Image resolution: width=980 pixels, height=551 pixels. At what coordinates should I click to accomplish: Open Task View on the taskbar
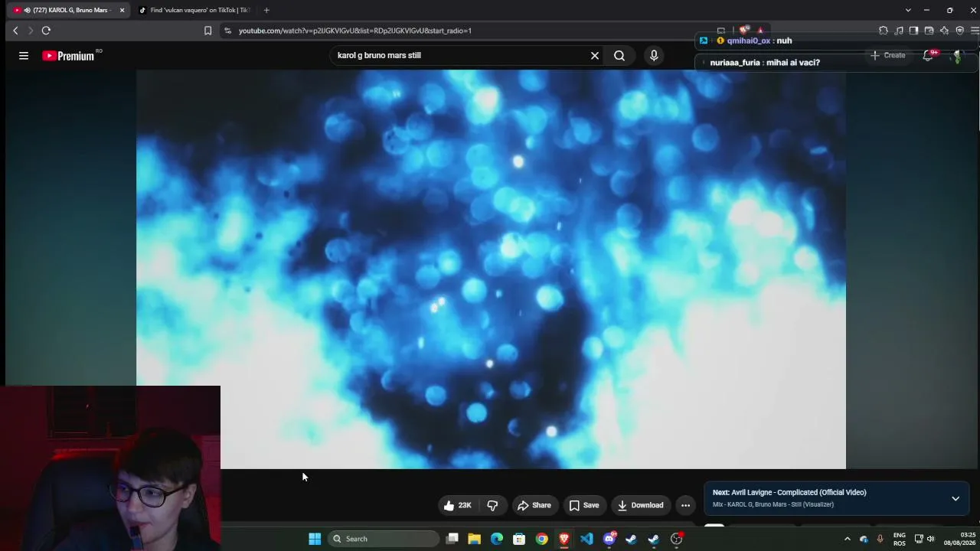(x=452, y=539)
